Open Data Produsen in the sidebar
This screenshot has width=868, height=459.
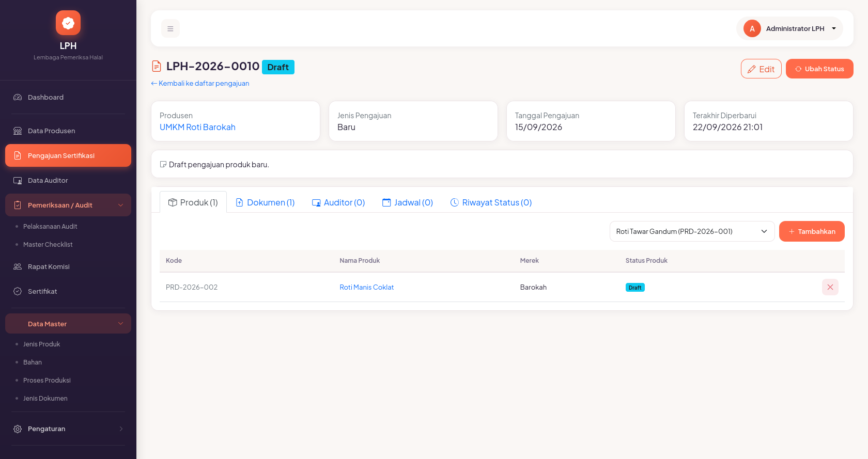coord(68,131)
